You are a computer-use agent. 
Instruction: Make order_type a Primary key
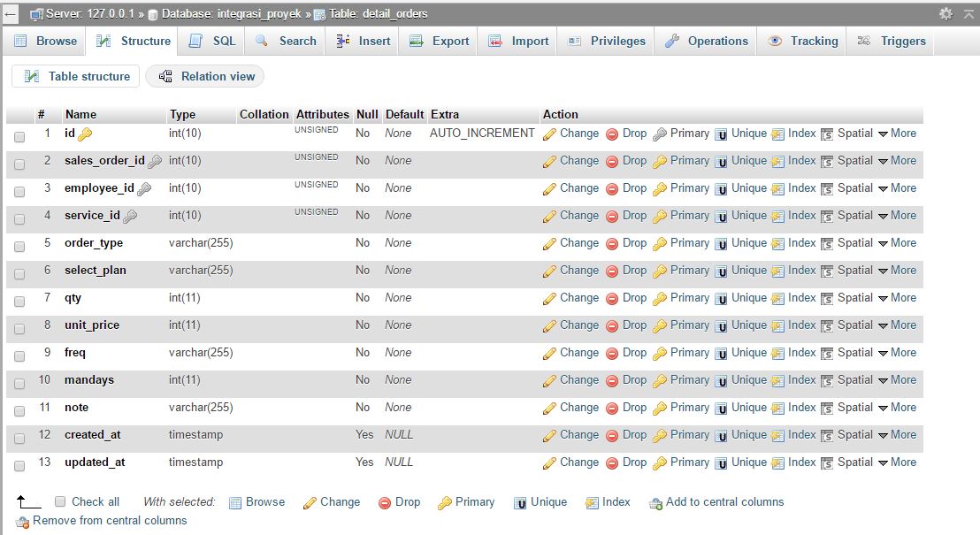point(688,243)
